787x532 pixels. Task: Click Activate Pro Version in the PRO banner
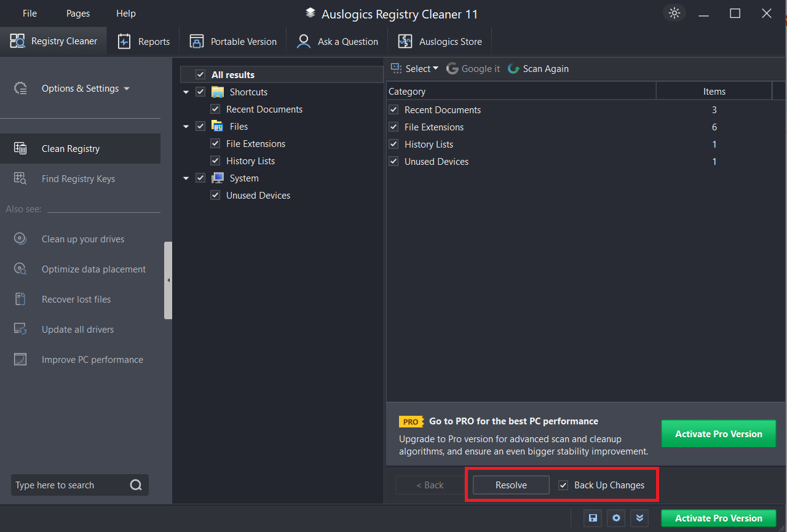coord(718,434)
